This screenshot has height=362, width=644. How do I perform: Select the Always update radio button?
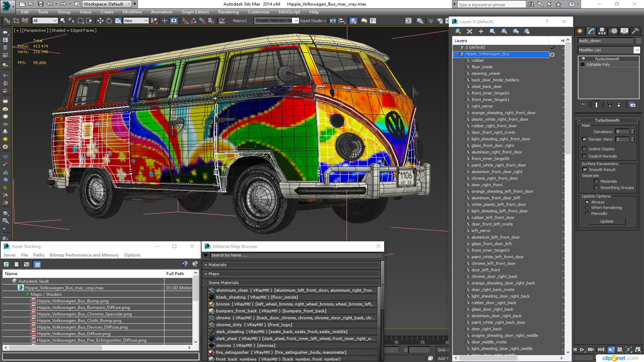[x=587, y=202]
